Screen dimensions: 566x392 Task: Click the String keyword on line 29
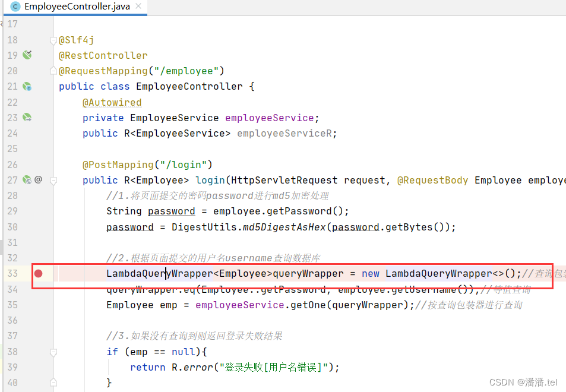pos(124,211)
